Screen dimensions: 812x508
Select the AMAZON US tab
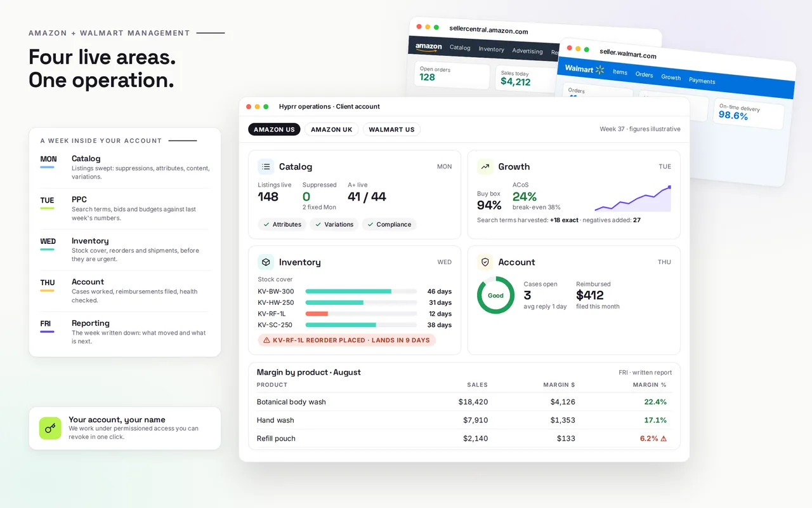(x=274, y=130)
